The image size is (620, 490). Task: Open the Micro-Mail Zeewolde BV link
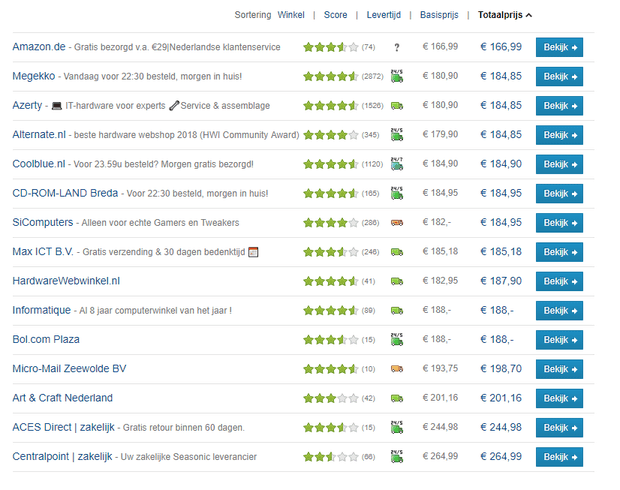69,369
